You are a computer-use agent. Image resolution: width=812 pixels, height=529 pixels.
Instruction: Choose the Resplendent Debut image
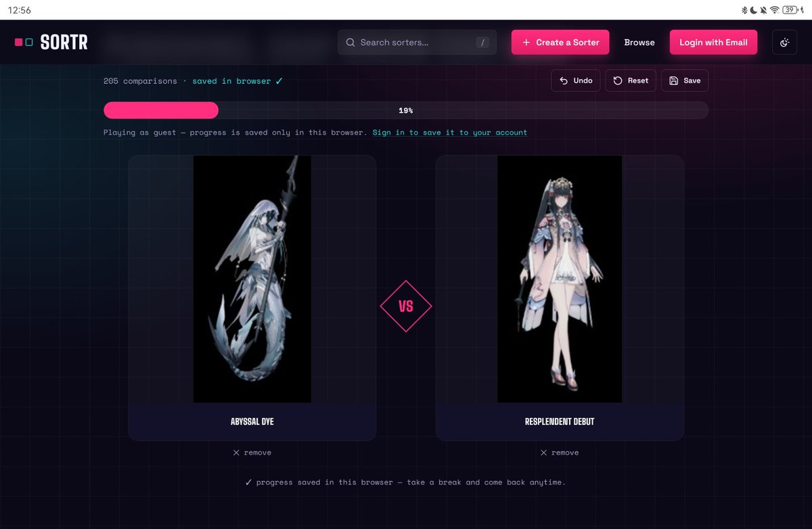click(x=560, y=279)
